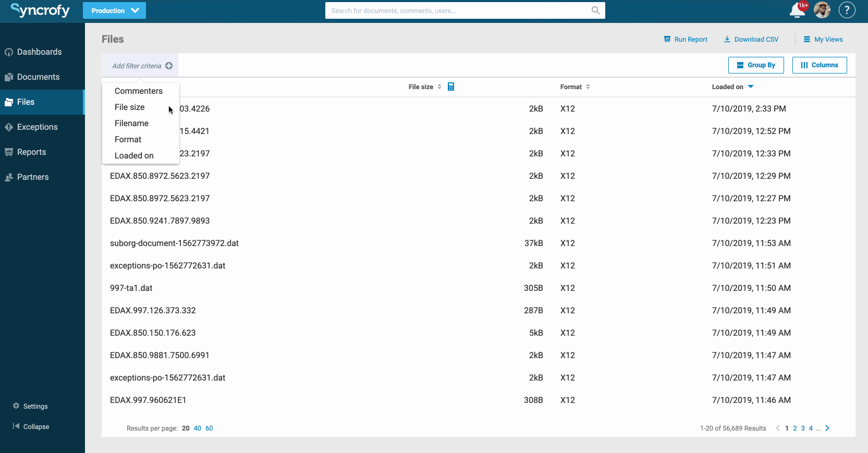This screenshot has width=868, height=453.
Task: Click the Settings gear icon
Action: pos(16,406)
